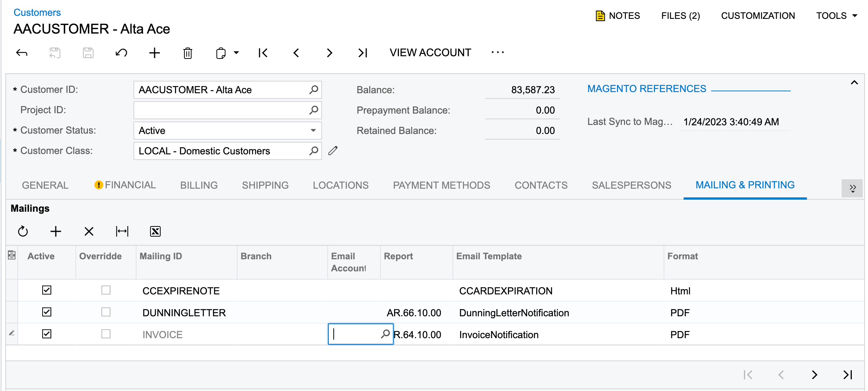The height and width of the screenshot is (391, 868).
Task: Select the DUNNINGLETTER mailing cell
Action: [x=184, y=313]
